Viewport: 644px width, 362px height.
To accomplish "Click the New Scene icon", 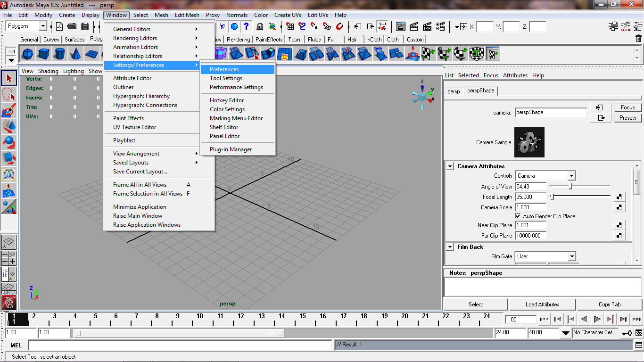I will (x=59, y=26).
